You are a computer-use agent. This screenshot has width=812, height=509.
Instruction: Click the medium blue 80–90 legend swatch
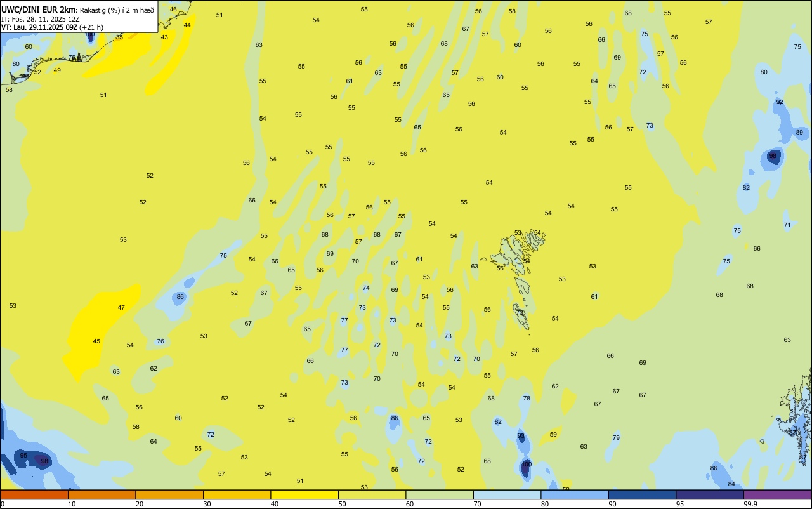[x=575, y=494]
